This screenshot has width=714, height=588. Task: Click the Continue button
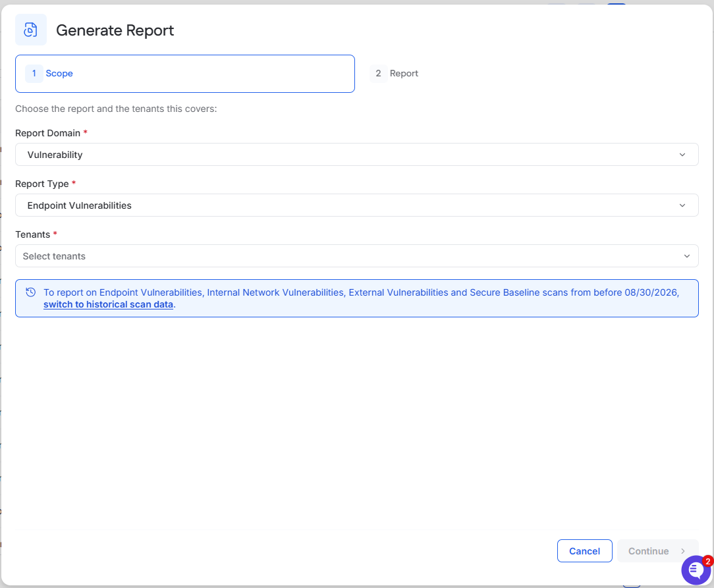click(x=657, y=550)
